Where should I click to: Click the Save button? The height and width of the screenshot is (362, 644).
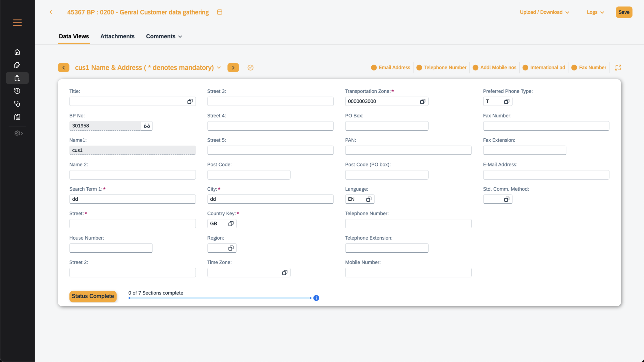(x=624, y=12)
